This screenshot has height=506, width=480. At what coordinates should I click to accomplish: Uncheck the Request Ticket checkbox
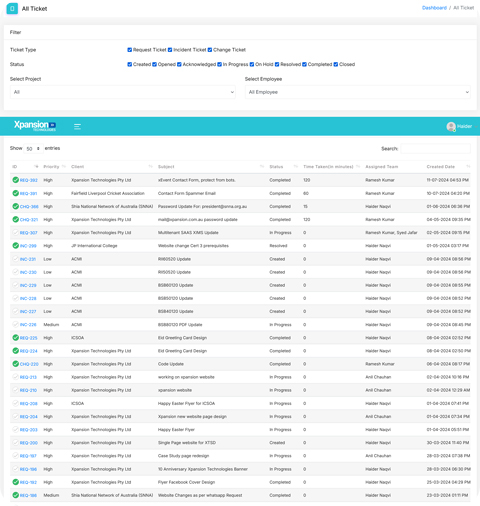pos(130,50)
